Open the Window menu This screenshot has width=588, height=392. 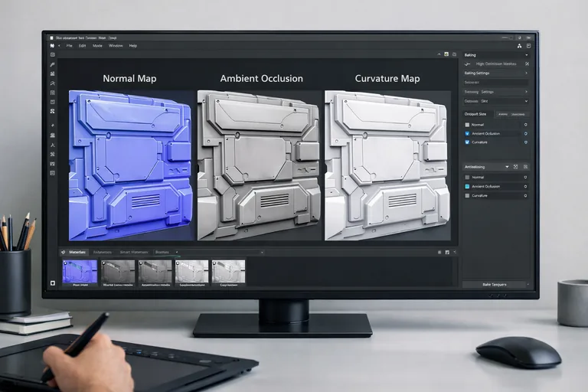click(x=115, y=45)
